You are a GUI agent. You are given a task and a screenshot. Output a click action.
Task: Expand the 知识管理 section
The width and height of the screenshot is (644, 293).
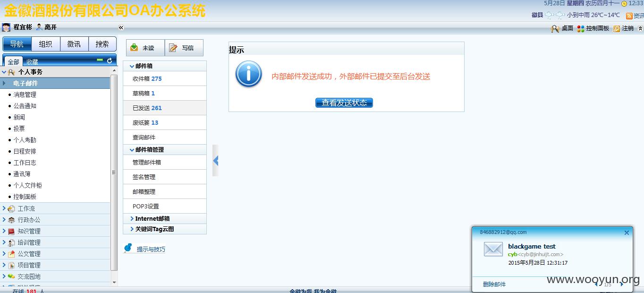[x=4, y=231]
